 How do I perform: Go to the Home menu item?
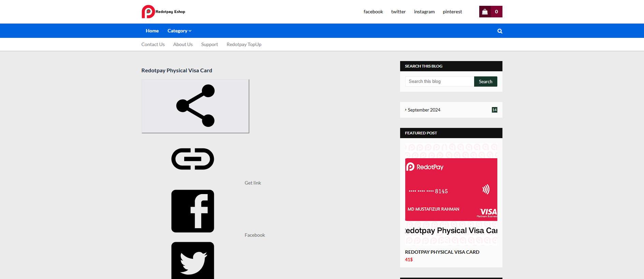pos(152,31)
